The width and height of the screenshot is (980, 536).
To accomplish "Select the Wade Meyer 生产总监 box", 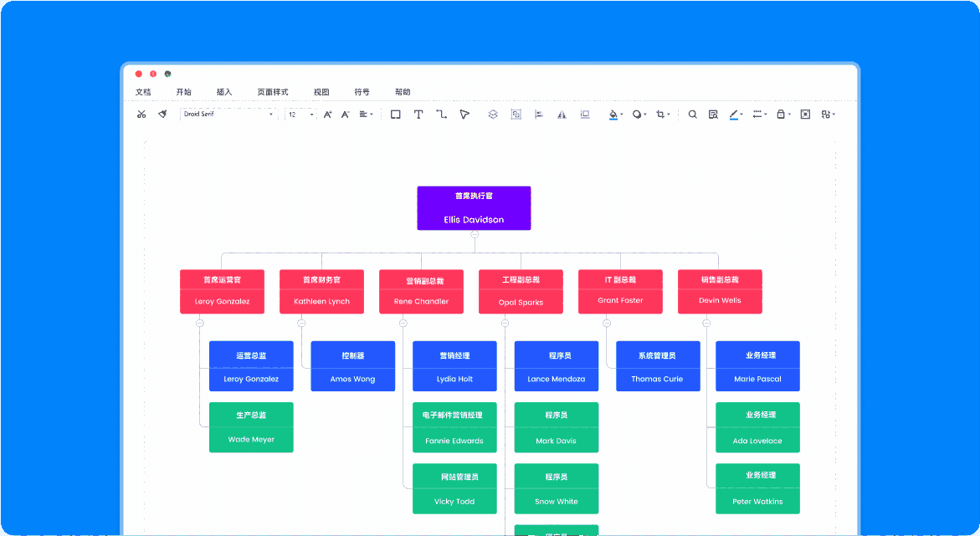I will coord(251,427).
